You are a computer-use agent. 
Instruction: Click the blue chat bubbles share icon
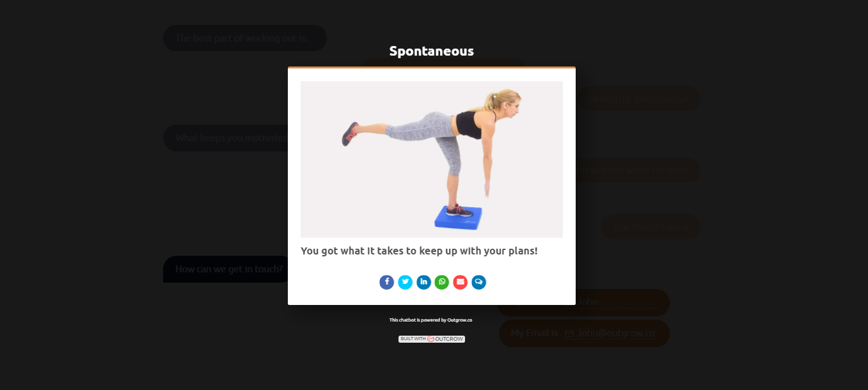point(479,282)
